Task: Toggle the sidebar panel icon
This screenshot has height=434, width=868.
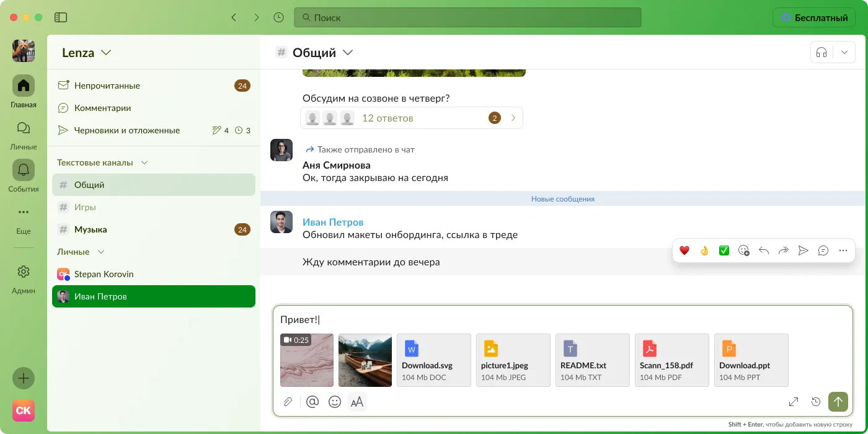Action: [61, 17]
